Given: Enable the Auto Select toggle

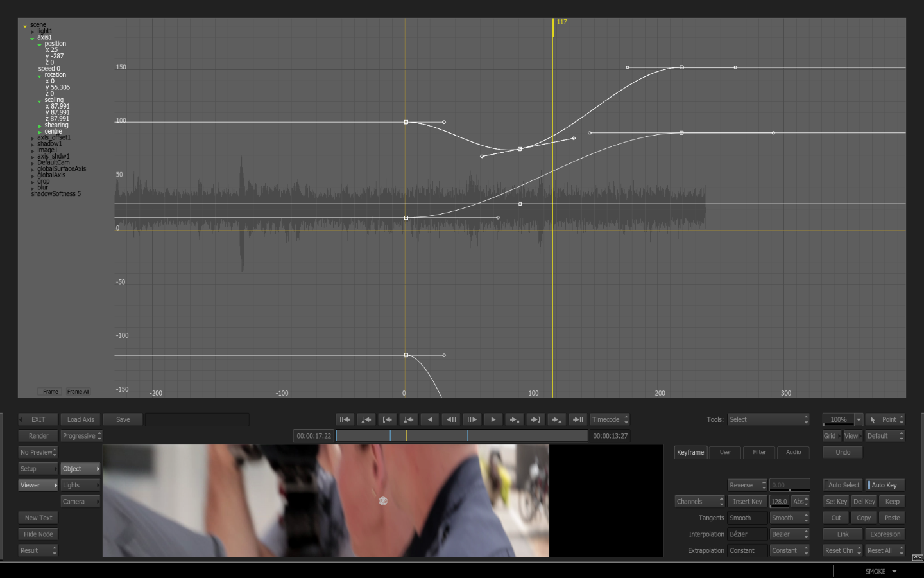Looking at the screenshot, I should (x=843, y=485).
